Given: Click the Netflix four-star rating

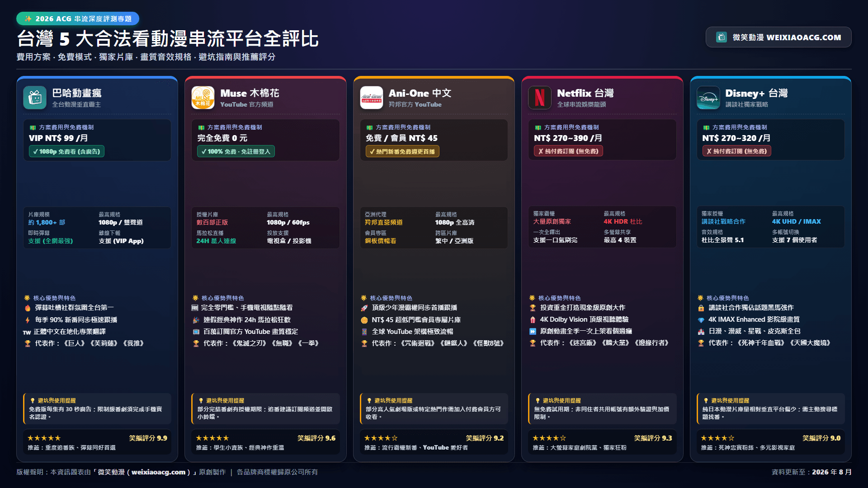Looking at the screenshot, I should click(x=549, y=438).
